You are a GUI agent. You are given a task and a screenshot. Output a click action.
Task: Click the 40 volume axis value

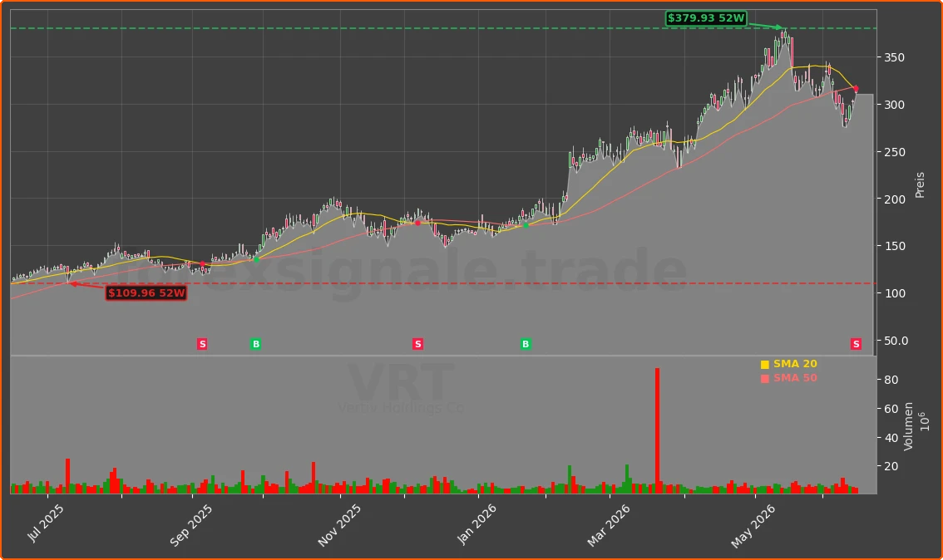(891, 437)
